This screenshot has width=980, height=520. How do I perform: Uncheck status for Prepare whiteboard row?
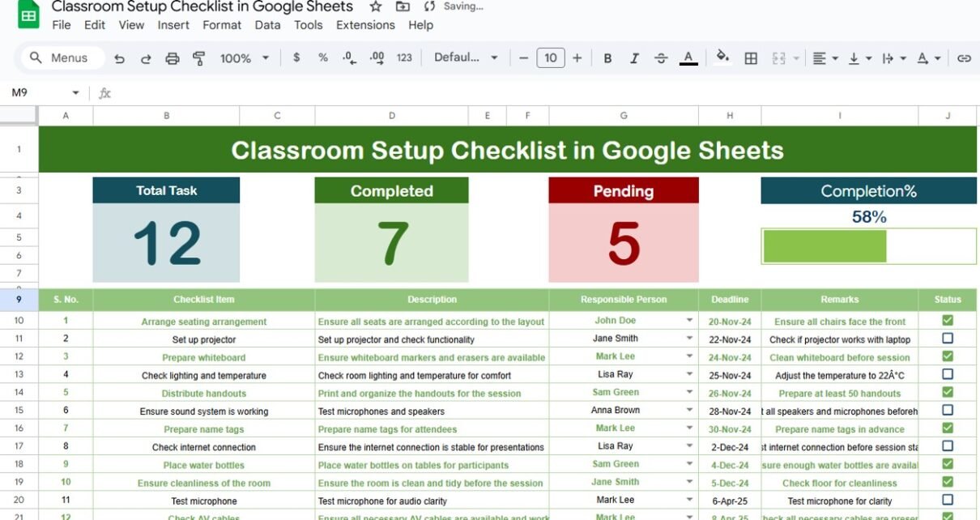click(948, 356)
